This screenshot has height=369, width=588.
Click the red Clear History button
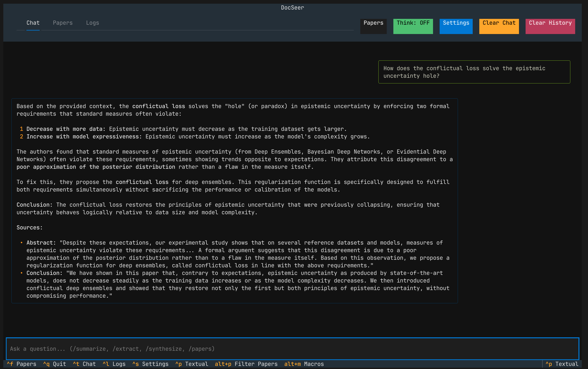[x=550, y=26]
